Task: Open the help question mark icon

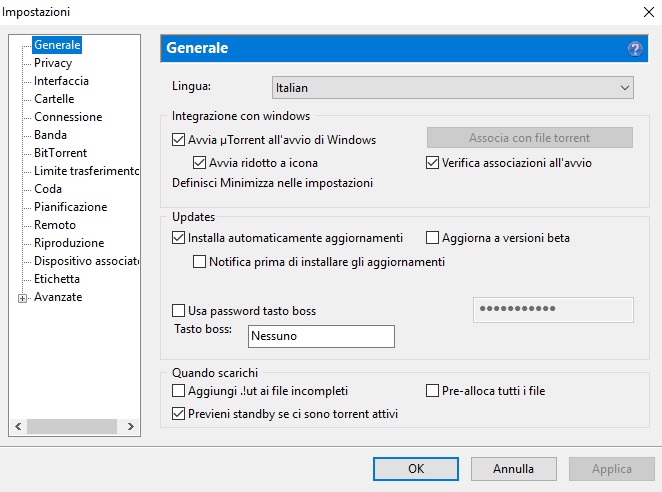Action: coord(635,49)
